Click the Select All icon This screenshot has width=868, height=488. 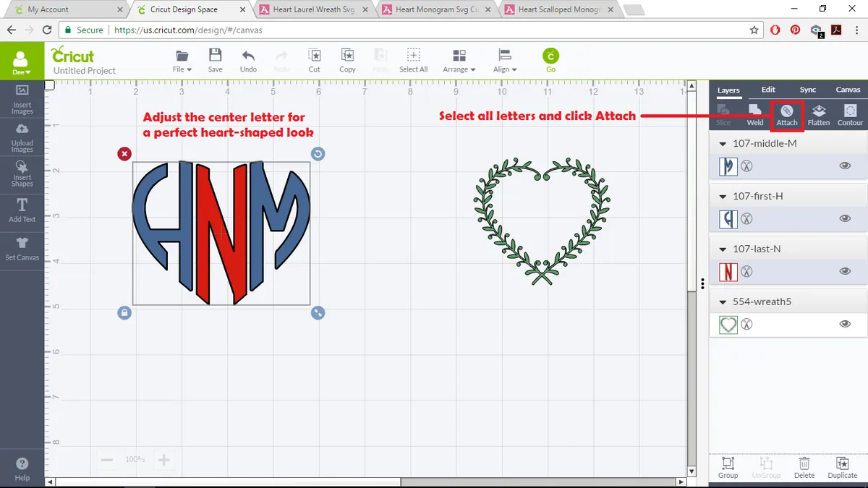[413, 61]
